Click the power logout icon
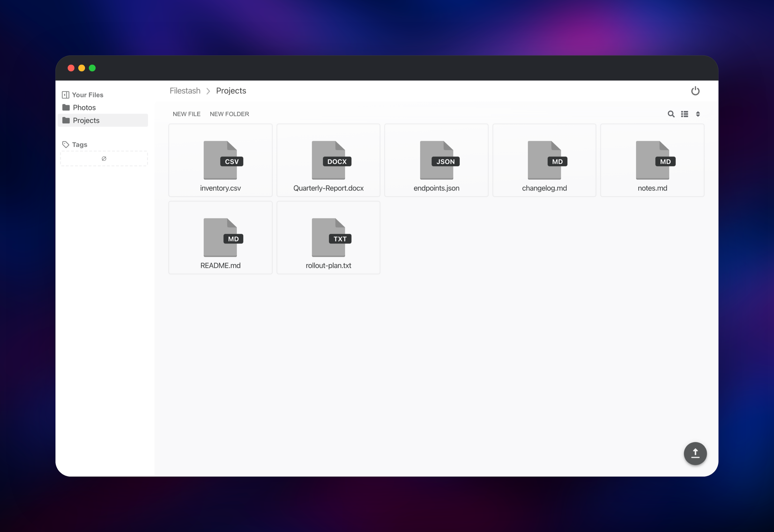 point(695,91)
